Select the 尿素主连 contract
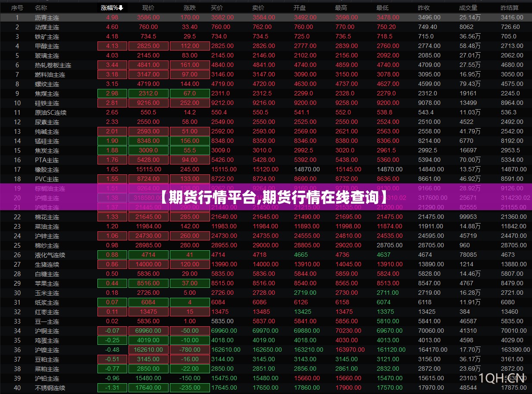 (47, 122)
